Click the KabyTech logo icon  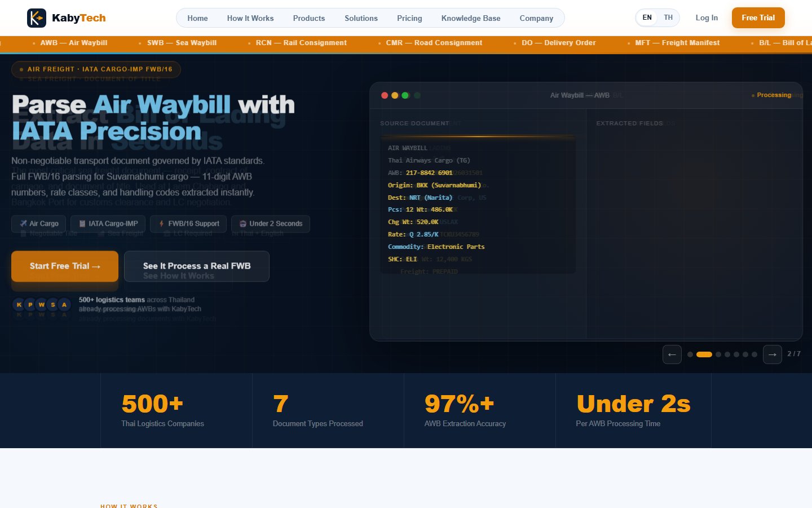click(35, 17)
